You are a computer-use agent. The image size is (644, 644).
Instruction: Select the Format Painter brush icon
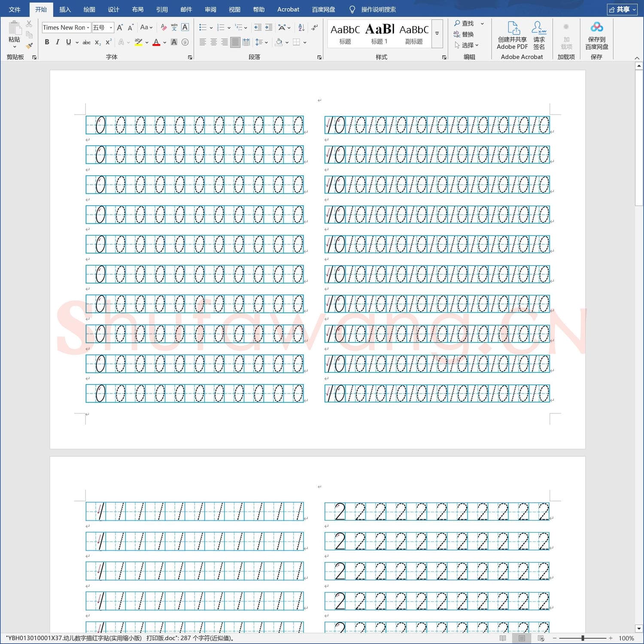point(29,46)
